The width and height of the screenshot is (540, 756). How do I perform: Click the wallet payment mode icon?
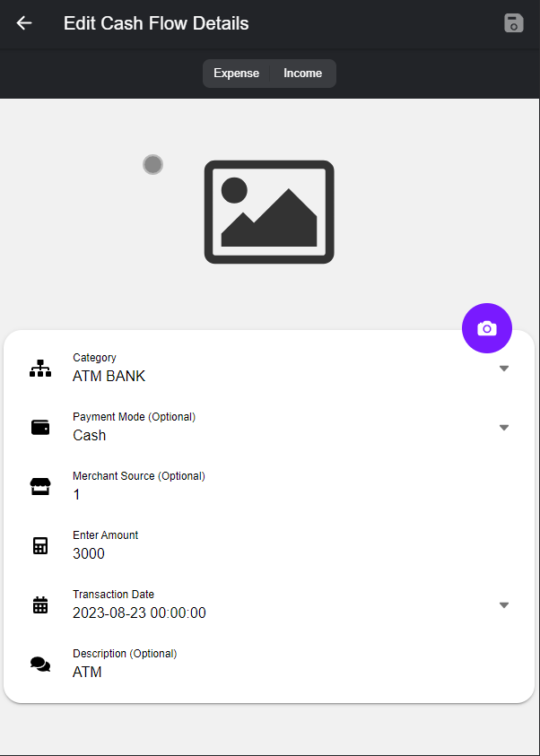coord(40,427)
